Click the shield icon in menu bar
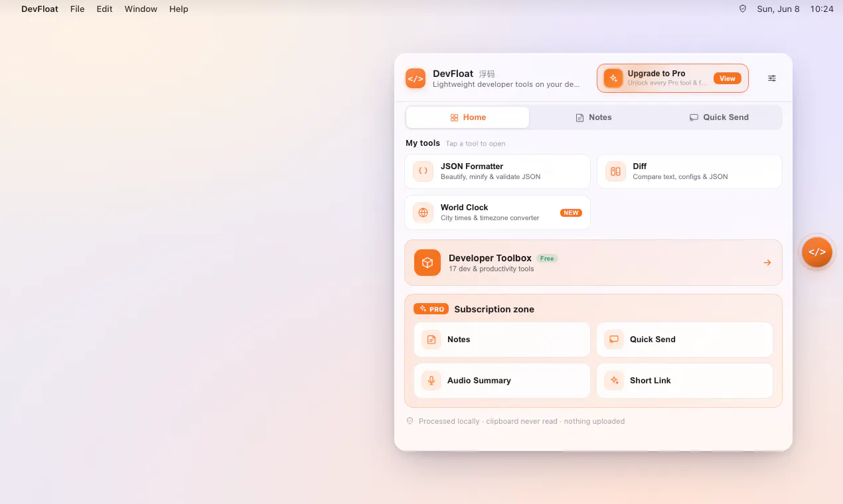843x504 pixels. tap(743, 9)
